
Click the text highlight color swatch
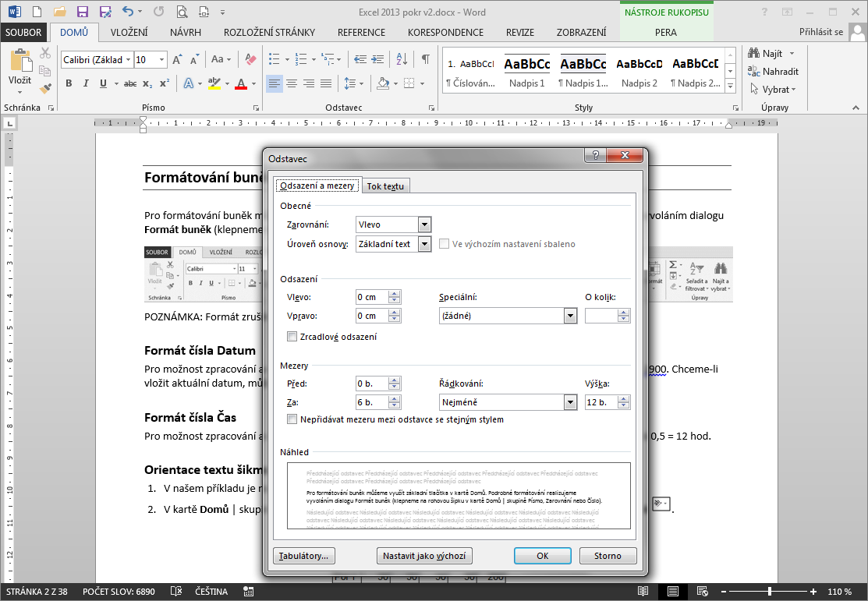click(x=214, y=83)
